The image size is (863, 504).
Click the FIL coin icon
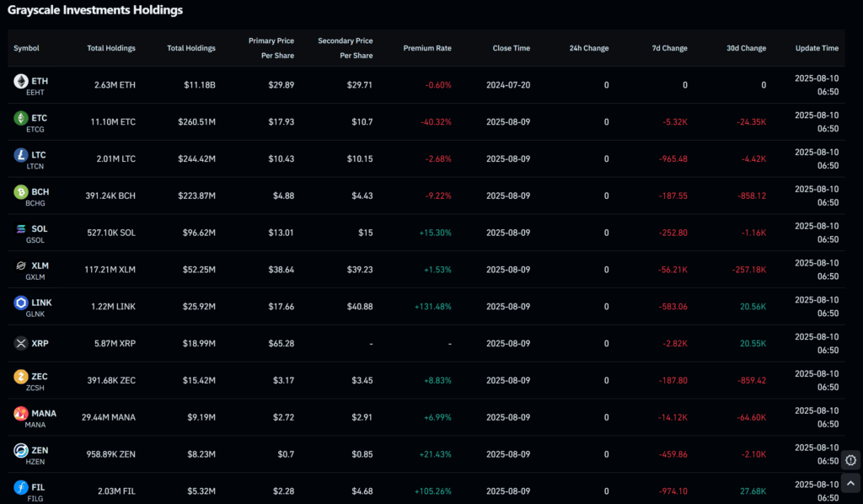tap(21, 487)
